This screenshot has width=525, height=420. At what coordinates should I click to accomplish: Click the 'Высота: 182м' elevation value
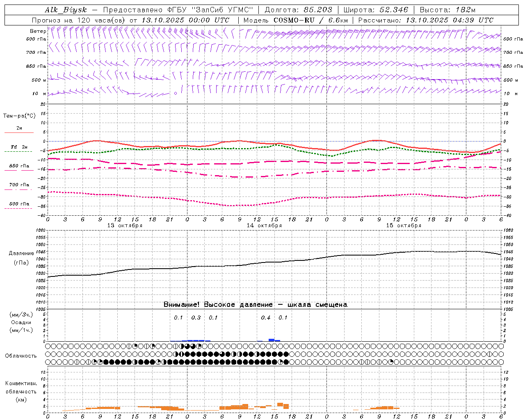tap(447, 10)
